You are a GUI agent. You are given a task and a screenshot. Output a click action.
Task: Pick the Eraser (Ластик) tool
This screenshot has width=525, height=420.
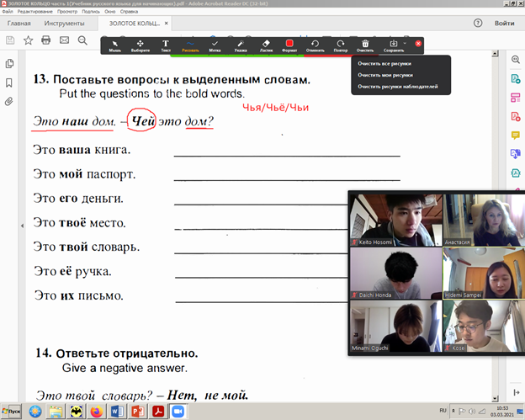(265, 45)
